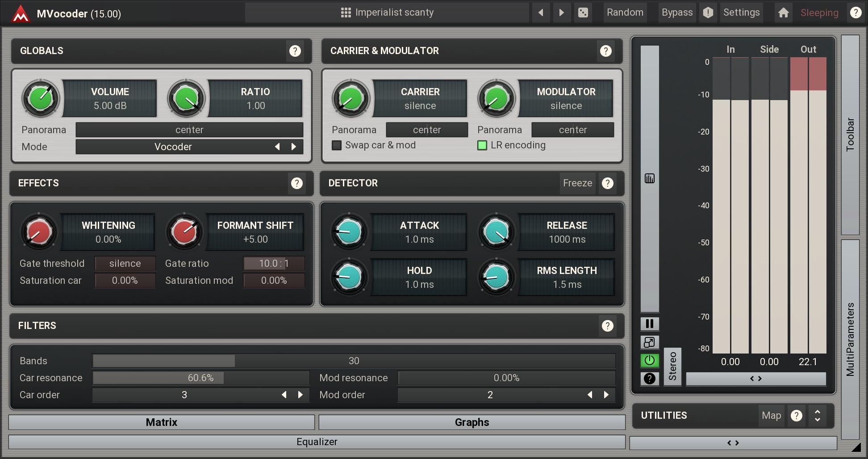Click the home icon in the toolbar
The height and width of the screenshot is (459, 868).
pyautogui.click(x=784, y=13)
